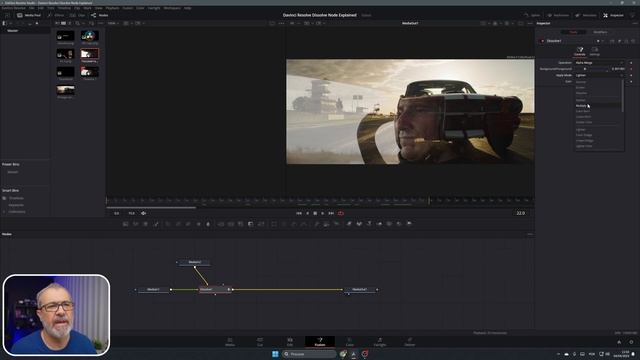The width and height of the screenshot is (640, 360).
Task: Open the Modifiers tab in Inspector
Action: tap(600, 32)
